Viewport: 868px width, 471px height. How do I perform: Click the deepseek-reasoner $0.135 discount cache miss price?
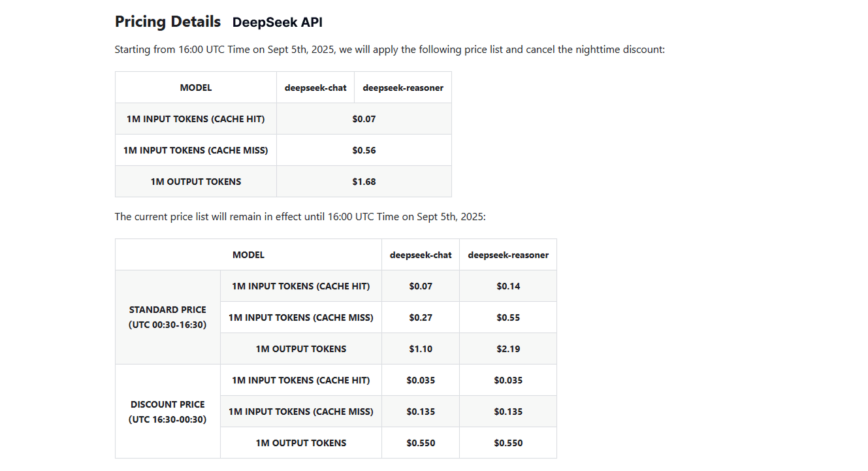(508, 412)
